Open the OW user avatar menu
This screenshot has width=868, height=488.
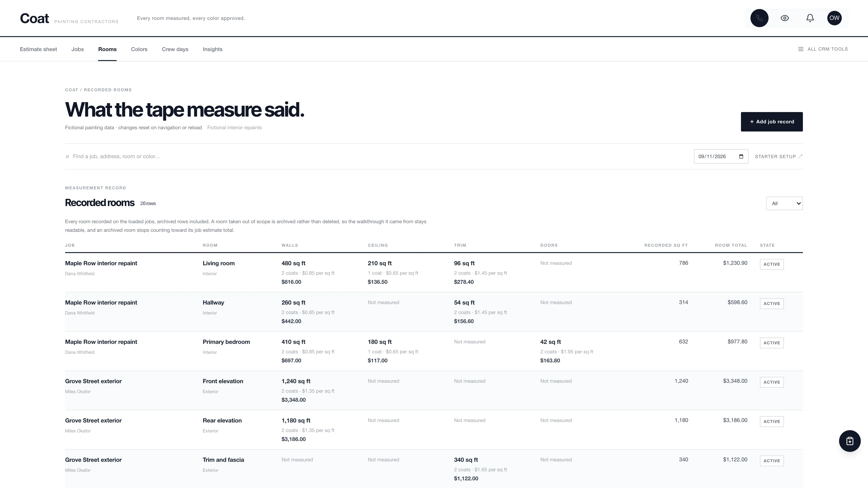click(834, 18)
